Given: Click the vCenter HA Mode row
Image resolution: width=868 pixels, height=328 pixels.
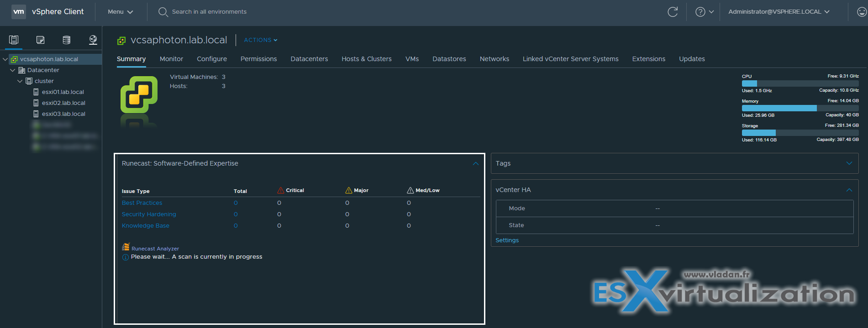Looking at the screenshot, I should coord(674,208).
